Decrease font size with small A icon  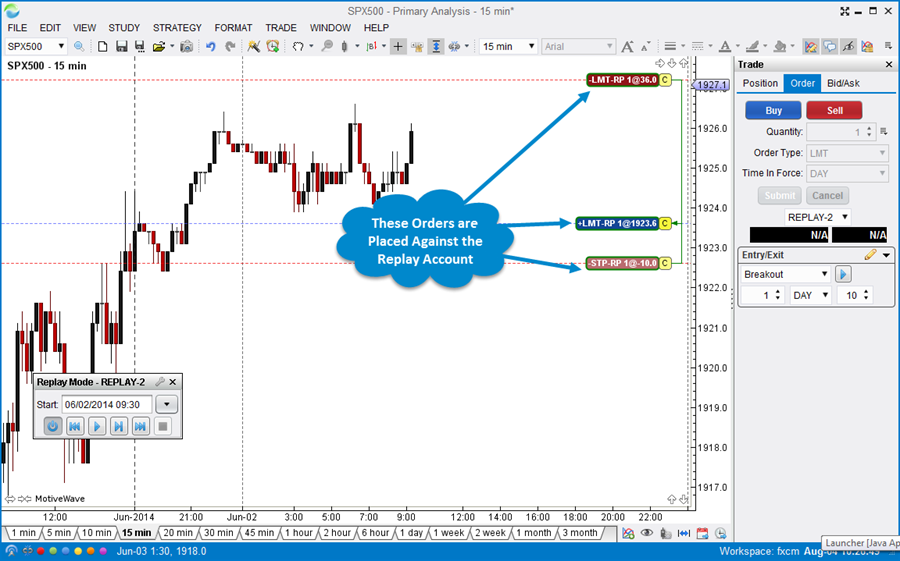coord(646,47)
